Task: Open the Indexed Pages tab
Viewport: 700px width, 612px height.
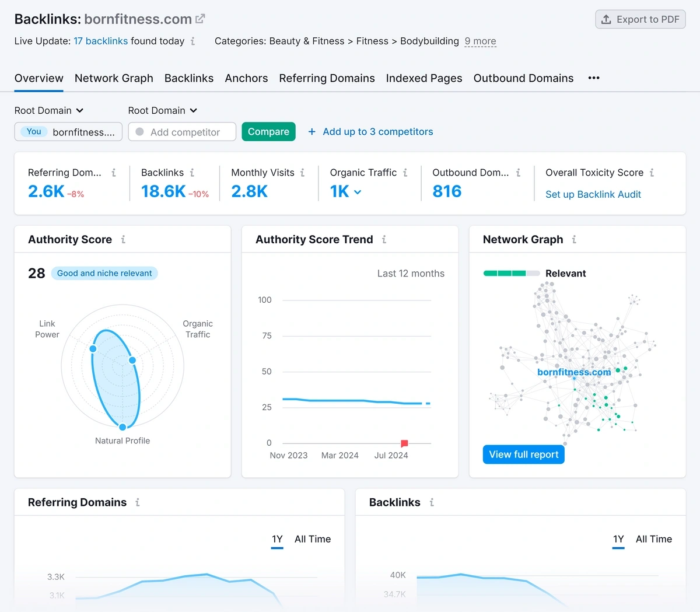Action: [x=424, y=78]
